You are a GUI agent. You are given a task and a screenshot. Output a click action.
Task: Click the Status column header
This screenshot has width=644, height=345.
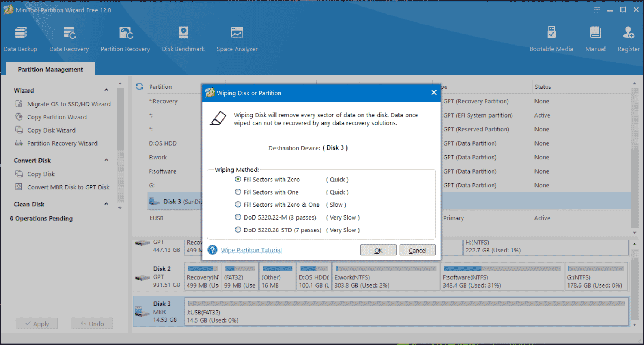543,87
